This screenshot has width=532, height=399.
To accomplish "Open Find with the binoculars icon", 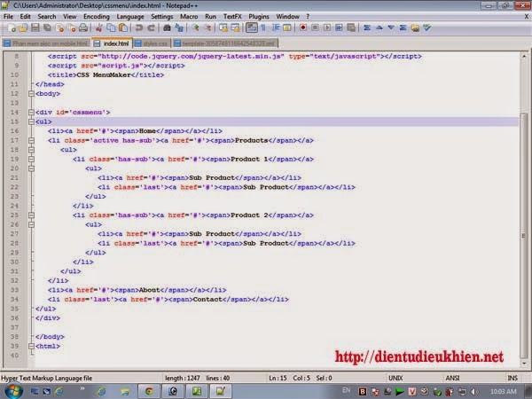I will pos(167,28).
